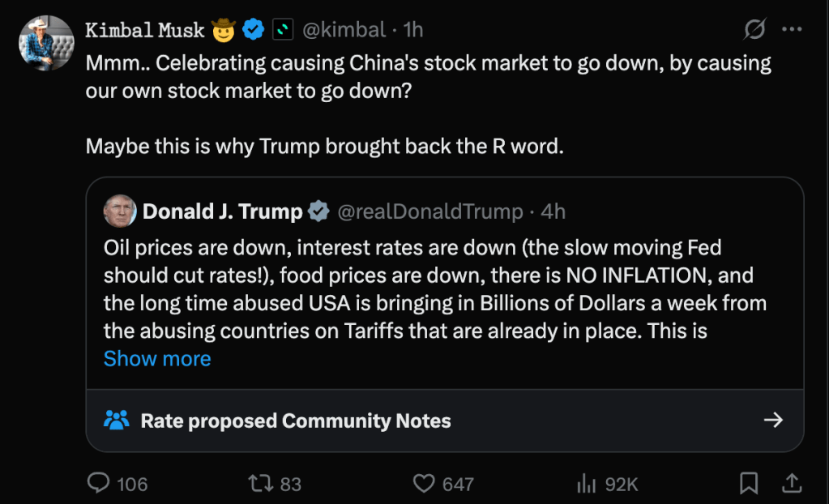This screenshot has width=829, height=504.
Task: Open Rate proposed Community Notes
Action: click(295, 421)
